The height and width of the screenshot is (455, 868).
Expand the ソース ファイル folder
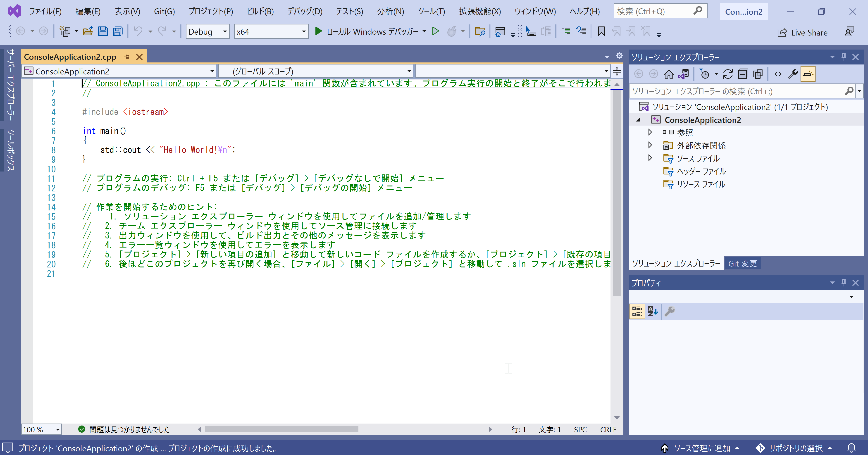650,158
